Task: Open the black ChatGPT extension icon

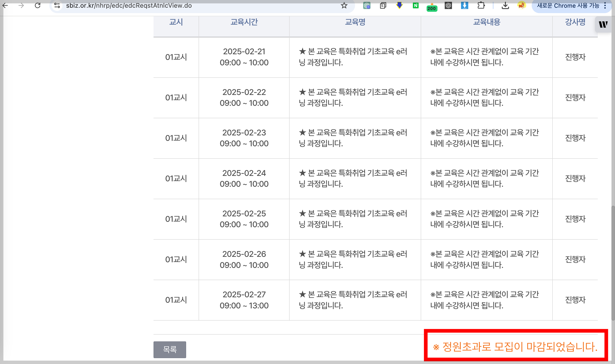Action: (448, 5)
